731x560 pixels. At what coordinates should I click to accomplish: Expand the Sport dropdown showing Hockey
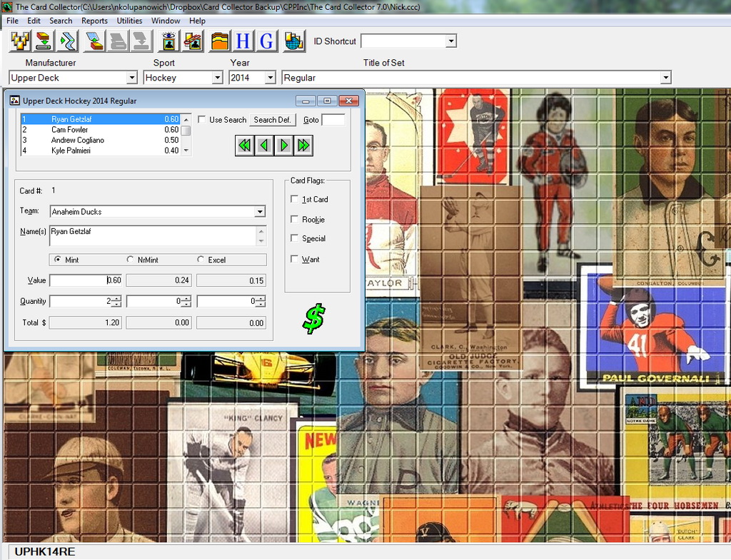point(217,78)
